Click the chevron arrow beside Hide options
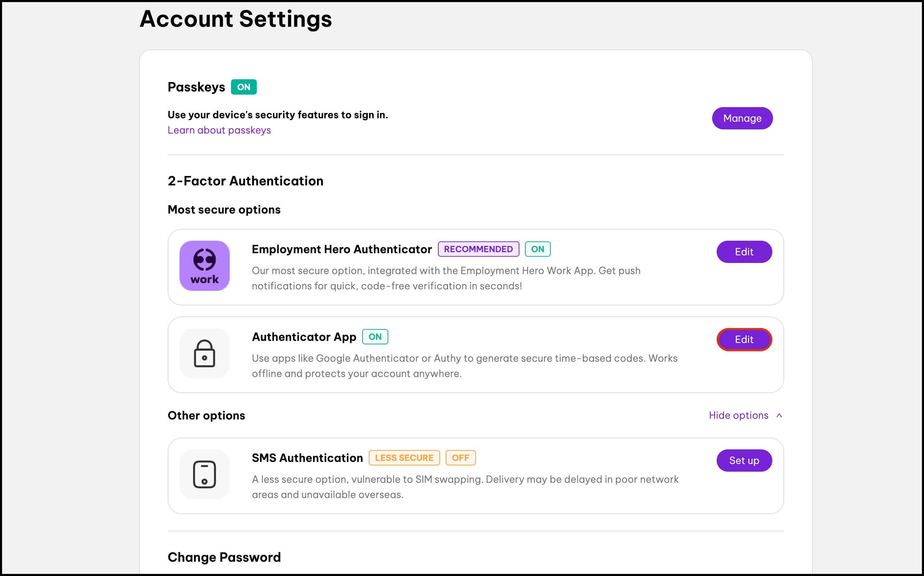The width and height of the screenshot is (924, 576). [779, 415]
